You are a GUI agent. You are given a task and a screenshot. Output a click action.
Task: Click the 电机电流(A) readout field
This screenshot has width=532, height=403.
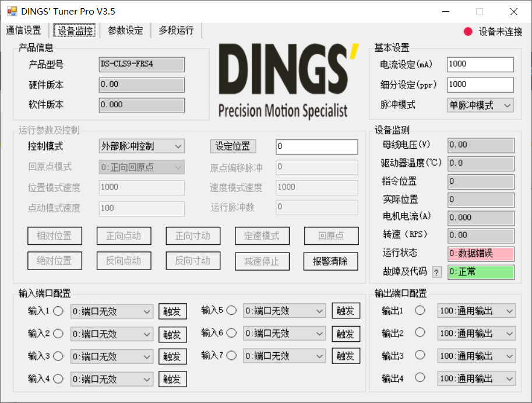pos(481,218)
